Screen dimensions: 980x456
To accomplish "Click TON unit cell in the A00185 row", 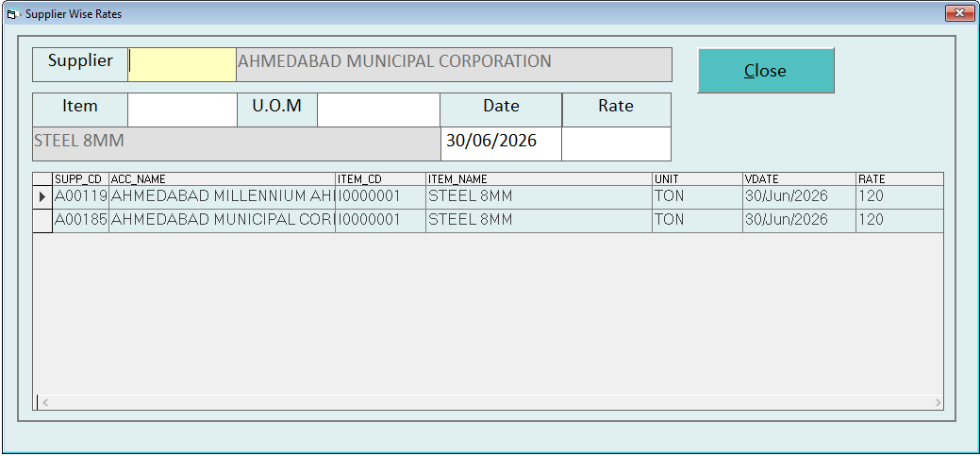I will (x=697, y=221).
